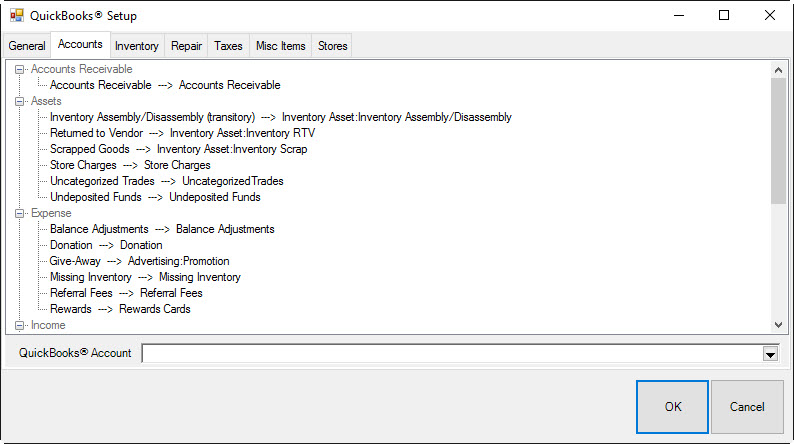Image resolution: width=794 pixels, height=444 pixels.
Task: Go to the Repair tab
Action: 186,46
